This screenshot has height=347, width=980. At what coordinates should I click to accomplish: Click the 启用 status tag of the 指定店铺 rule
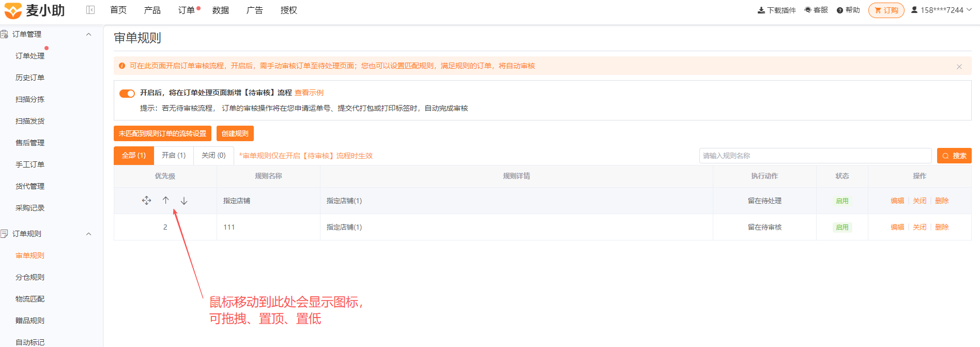coord(842,201)
